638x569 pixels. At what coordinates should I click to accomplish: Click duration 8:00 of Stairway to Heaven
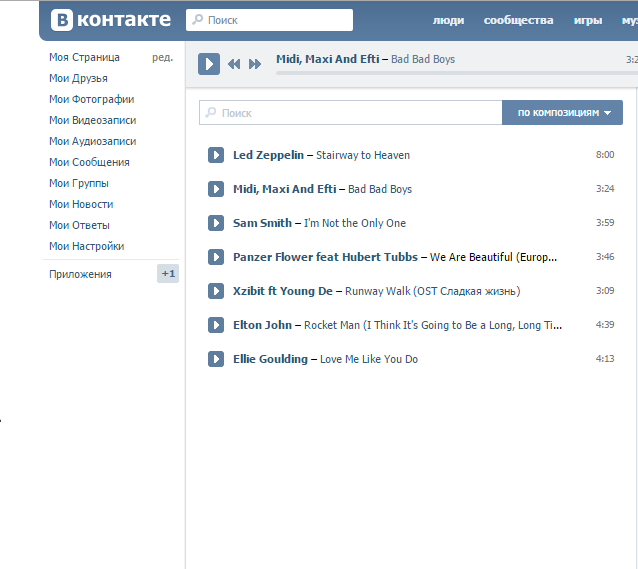(x=605, y=155)
